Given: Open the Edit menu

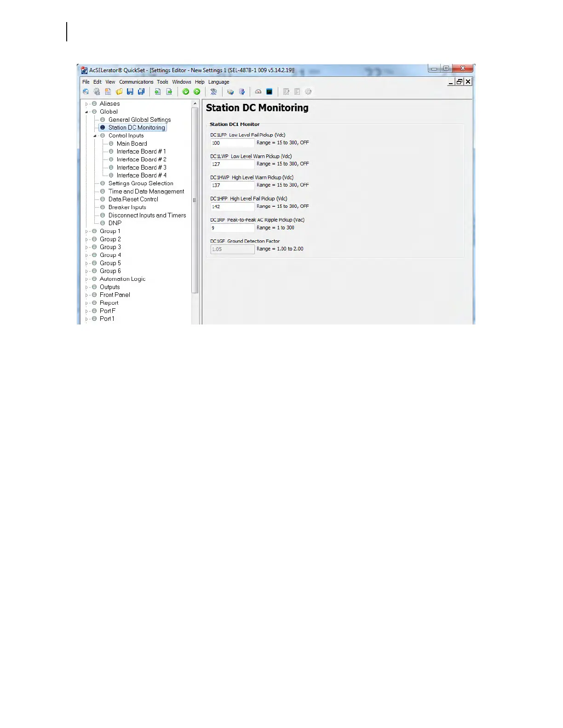Looking at the screenshot, I should tap(98, 82).
